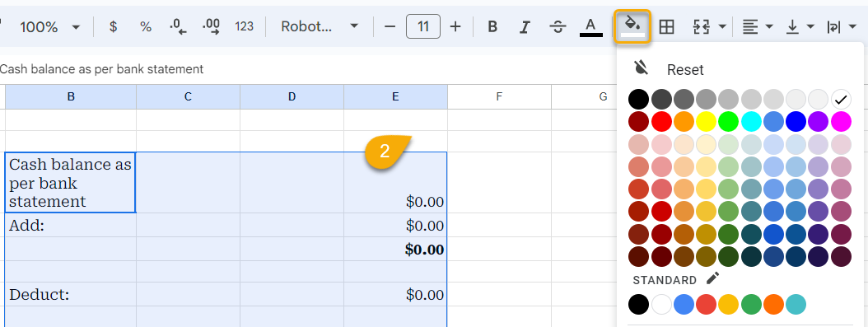Toggle strikethrough formatting

tap(558, 26)
